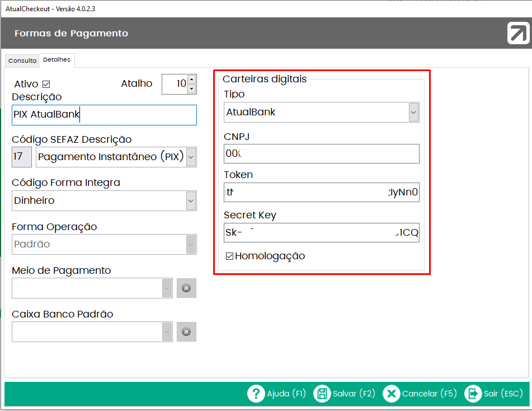Image resolution: width=532 pixels, height=411 pixels.
Task: Open help via Ajuda (F1) label
Action: 286,394
